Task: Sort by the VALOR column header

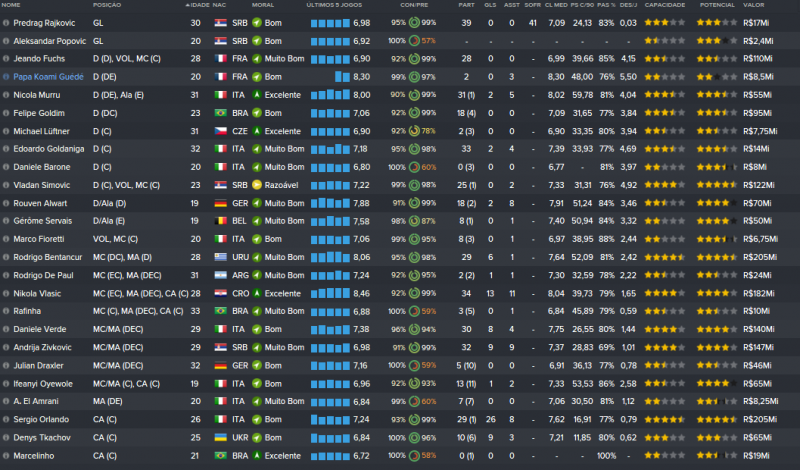Action: [755, 5]
